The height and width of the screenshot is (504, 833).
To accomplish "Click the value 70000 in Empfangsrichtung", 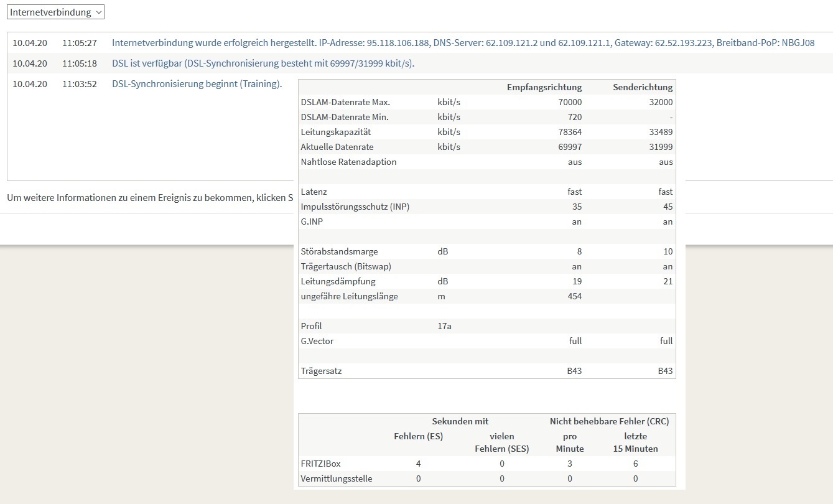I will (x=570, y=102).
